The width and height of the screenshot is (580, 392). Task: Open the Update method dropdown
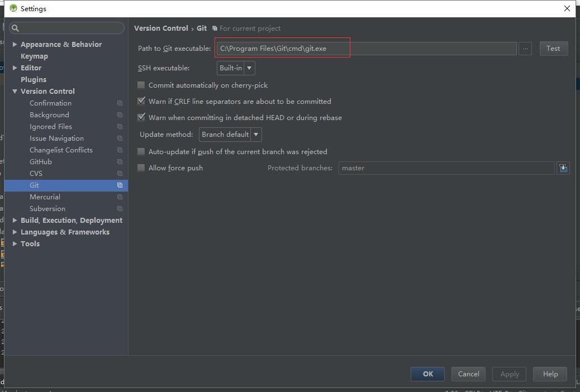[230, 135]
